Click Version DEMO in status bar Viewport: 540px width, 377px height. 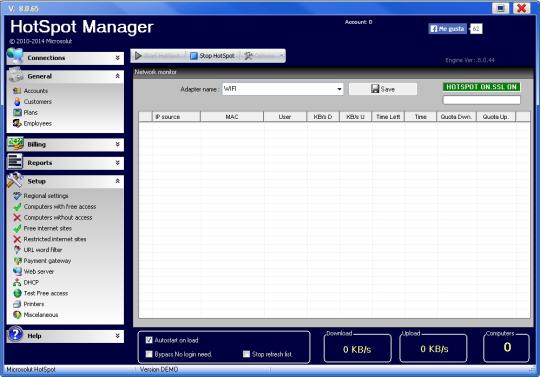click(x=159, y=369)
